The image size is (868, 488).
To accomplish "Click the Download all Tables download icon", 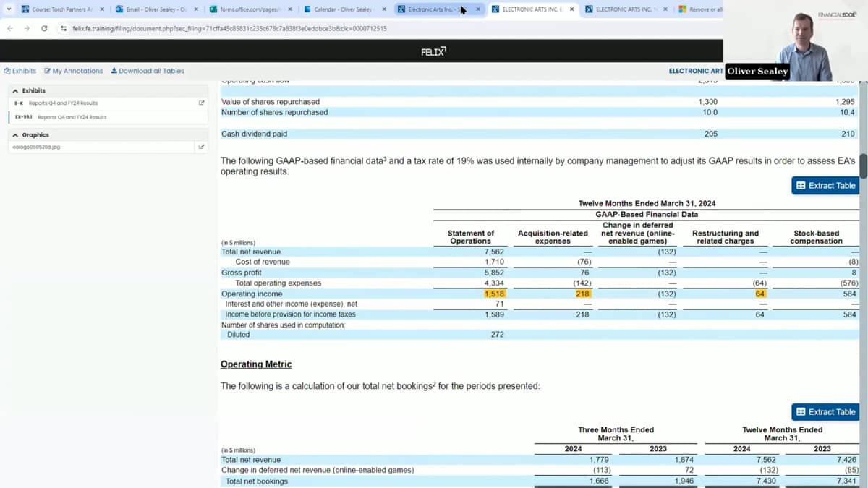I will click(114, 71).
